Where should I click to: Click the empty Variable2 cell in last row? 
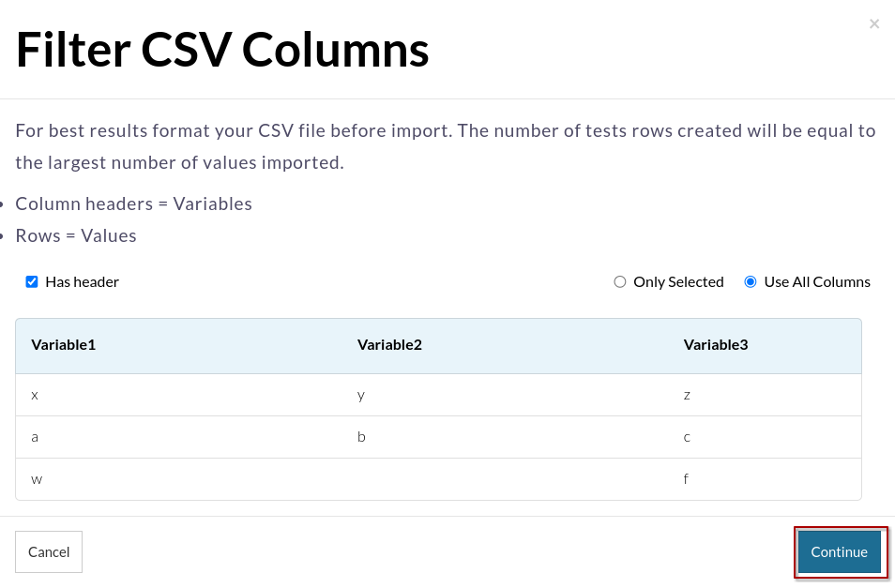tap(507, 479)
